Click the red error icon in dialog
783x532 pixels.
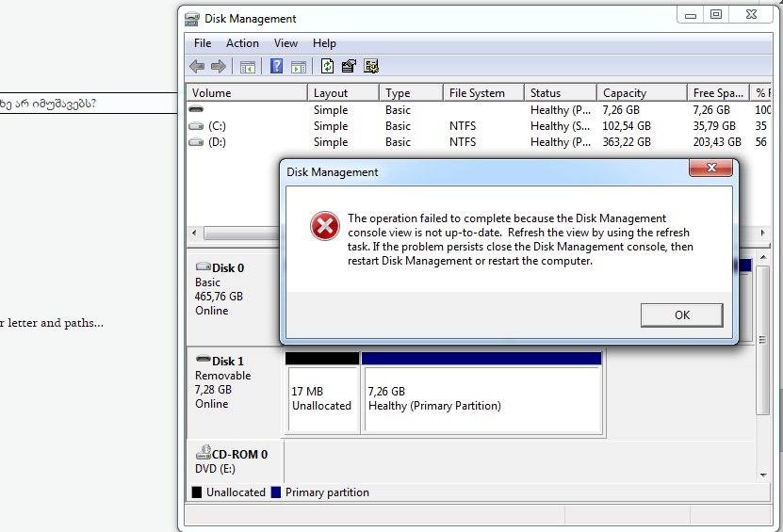point(324,226)
